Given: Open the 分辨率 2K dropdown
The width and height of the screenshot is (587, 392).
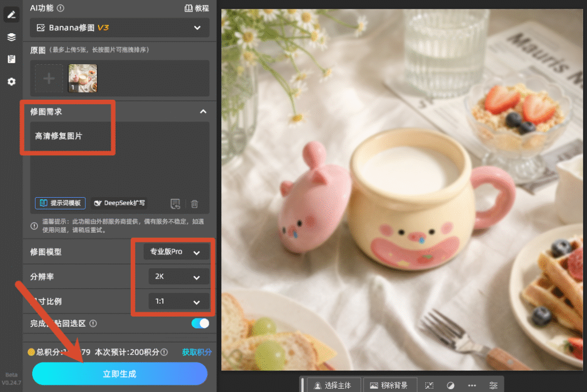Looking at the screenshot, I should click(179, 277).
